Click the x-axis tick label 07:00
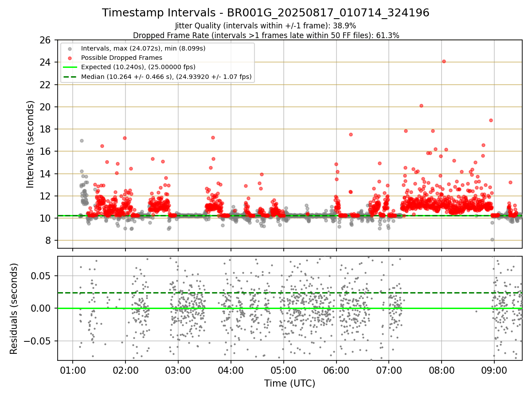532x399 pixels. coord(389,370)
